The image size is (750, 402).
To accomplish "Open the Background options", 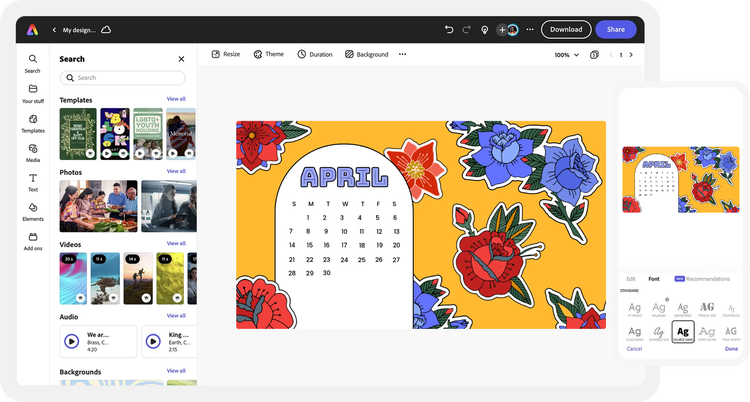I will coord(366,55).
